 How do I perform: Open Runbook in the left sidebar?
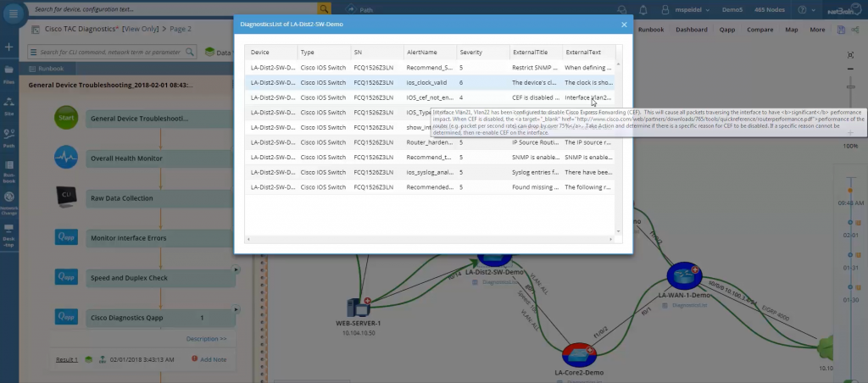[x=8, y=171]
